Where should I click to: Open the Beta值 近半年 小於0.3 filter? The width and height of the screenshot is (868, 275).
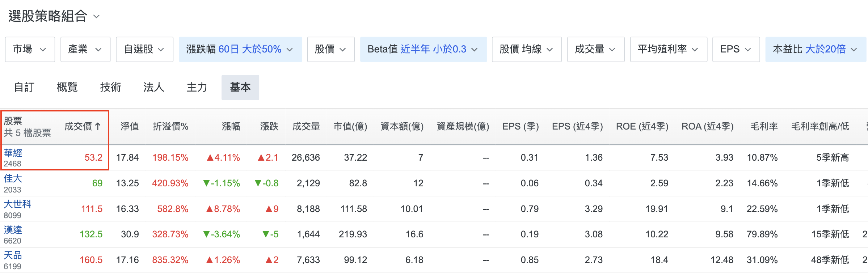[423, 49]
